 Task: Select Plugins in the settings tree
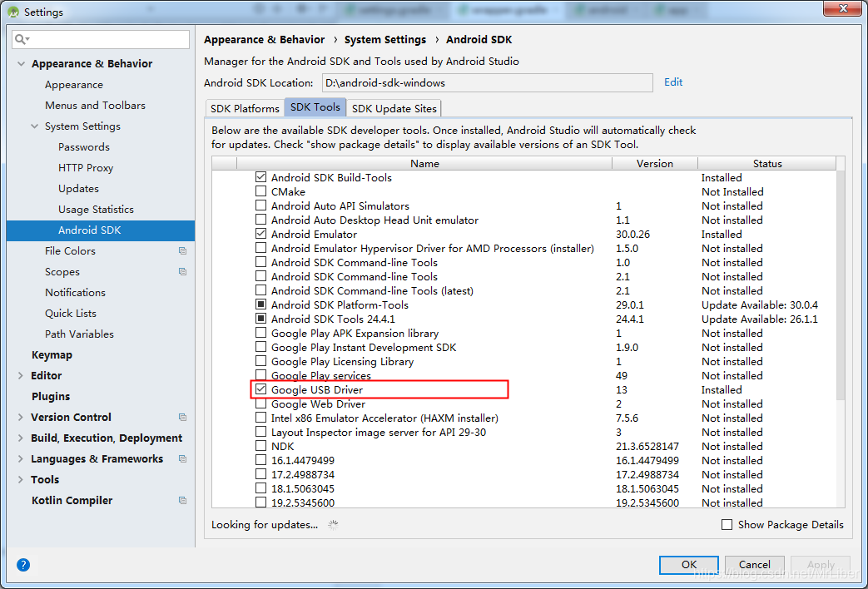pyautogui.click(x=51, y=396)
